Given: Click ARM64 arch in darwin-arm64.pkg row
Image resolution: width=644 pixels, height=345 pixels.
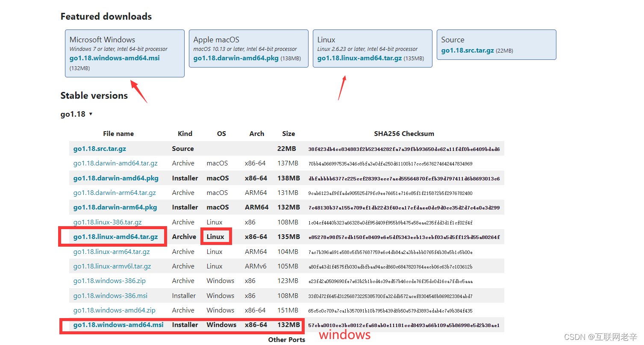Looking at the screenshot, I should pyautogui.click(x=257, y=207).
